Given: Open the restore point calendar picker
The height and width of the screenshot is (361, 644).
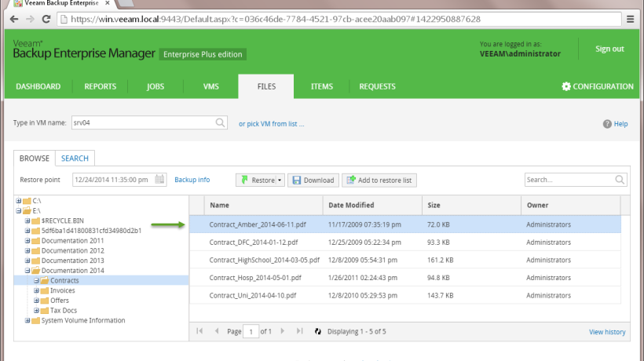Looking at the screenshot, I should tap(160, 180).
